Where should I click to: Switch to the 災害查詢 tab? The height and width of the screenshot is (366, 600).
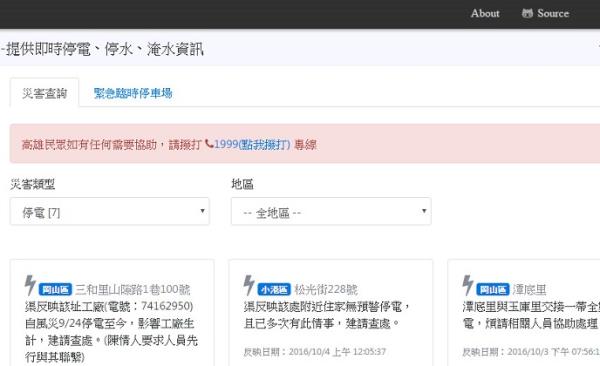coord(44,93)
